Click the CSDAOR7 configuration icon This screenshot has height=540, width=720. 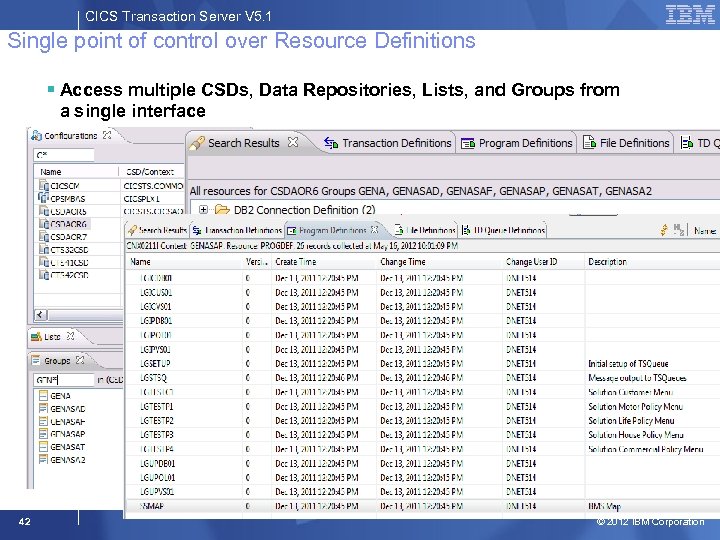pyautogui.click(x=44, y=237)
